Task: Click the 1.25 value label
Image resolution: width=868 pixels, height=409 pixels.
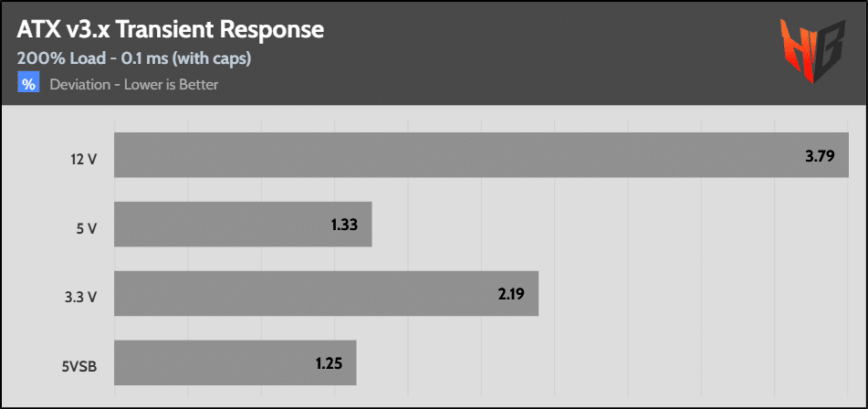Action: coord(329,363)
